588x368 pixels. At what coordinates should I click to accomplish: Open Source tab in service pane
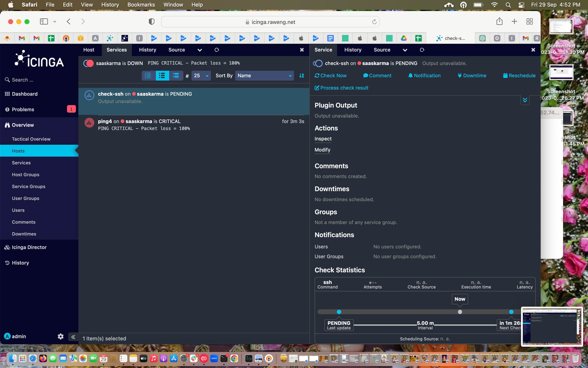point(382,50)
